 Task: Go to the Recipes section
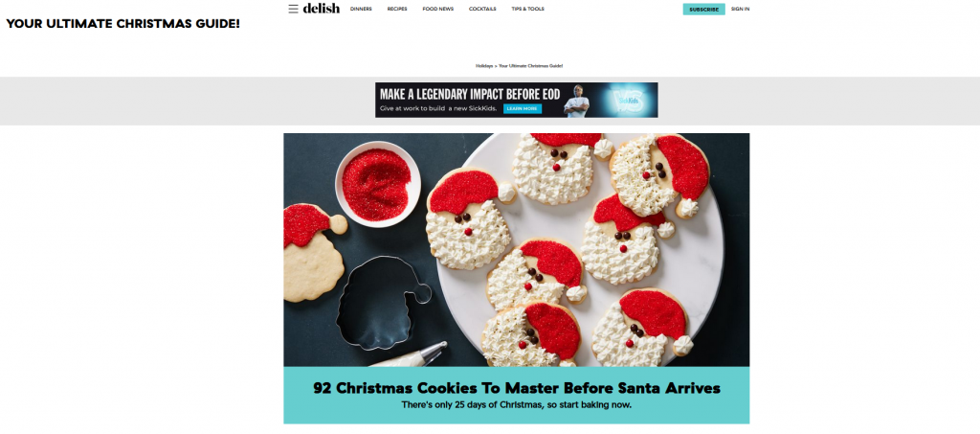click(x=397, y=9)
